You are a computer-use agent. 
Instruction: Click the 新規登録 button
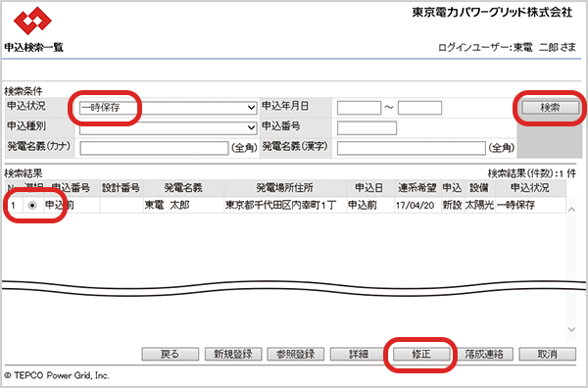[233, 354]
